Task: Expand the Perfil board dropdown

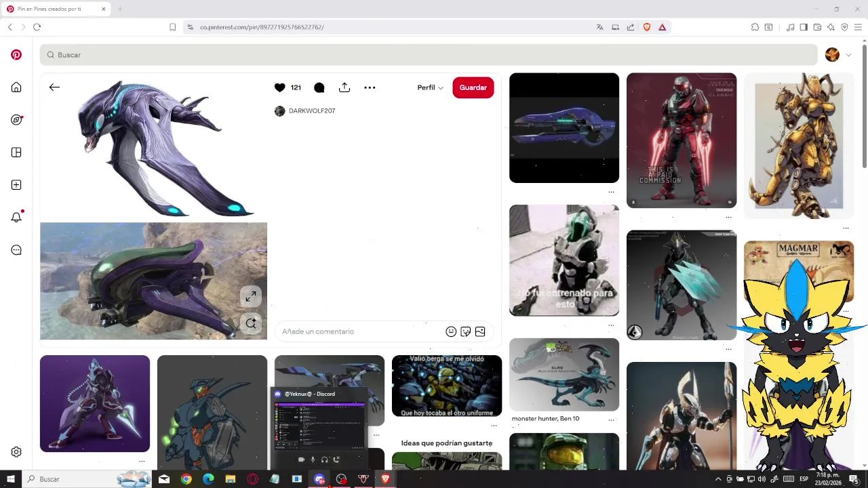Action: (430, 87)
